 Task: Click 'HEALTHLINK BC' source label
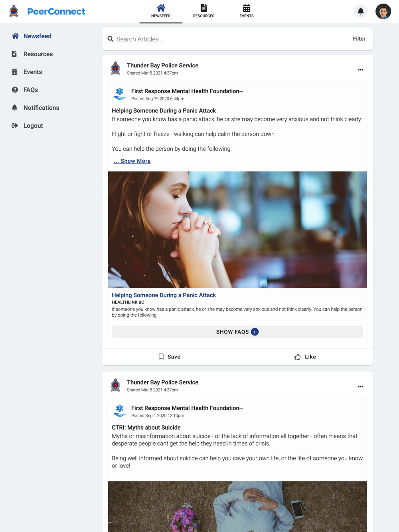click(128, 302)
